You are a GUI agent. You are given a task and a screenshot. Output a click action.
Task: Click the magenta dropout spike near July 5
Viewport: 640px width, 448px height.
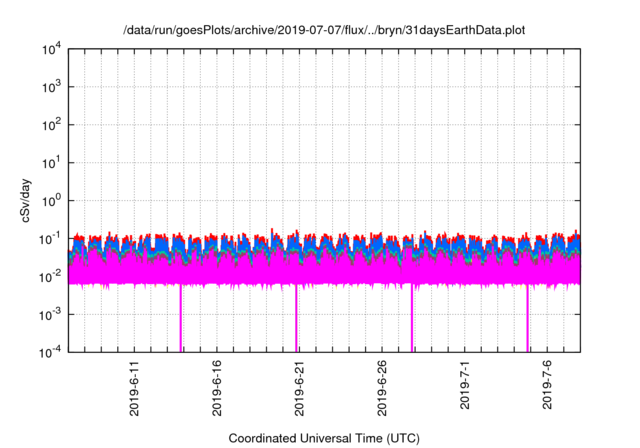(x=527, y=318)
